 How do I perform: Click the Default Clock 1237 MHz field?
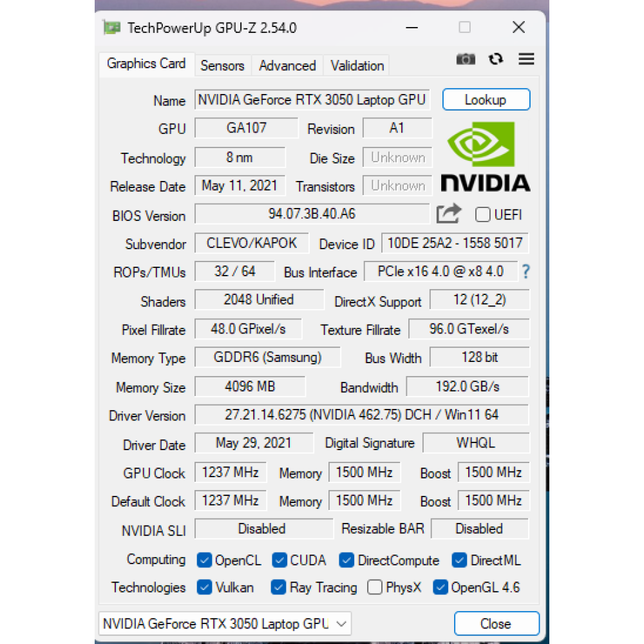231,500
